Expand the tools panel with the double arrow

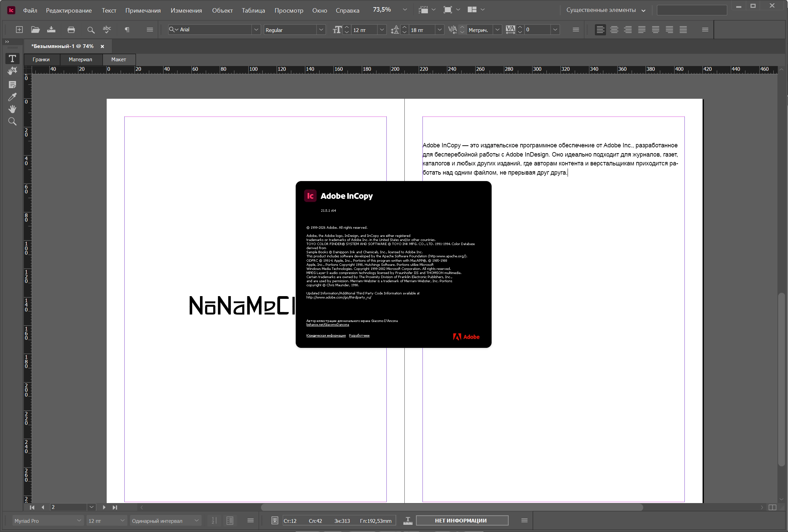point(7,42)
